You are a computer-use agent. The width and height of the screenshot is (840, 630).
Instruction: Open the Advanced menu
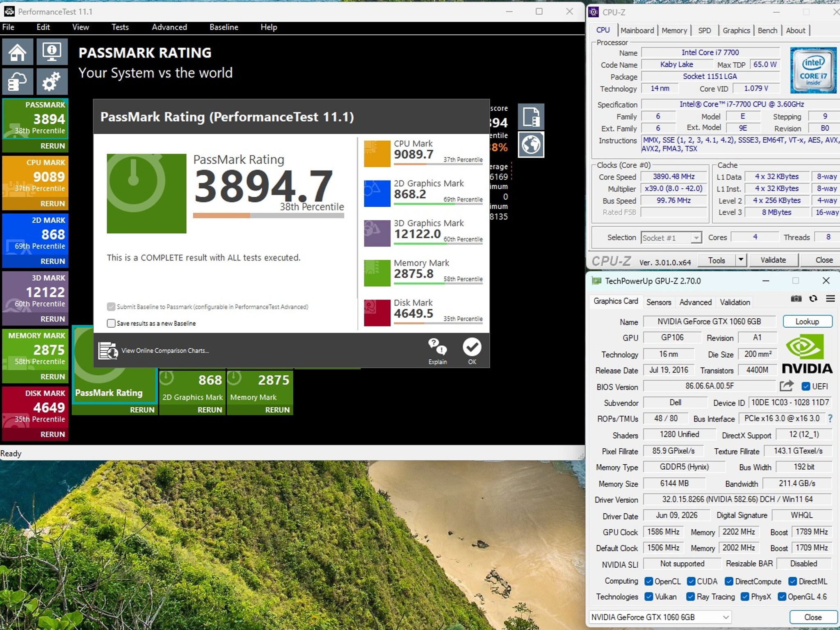(x=169, y=27)
